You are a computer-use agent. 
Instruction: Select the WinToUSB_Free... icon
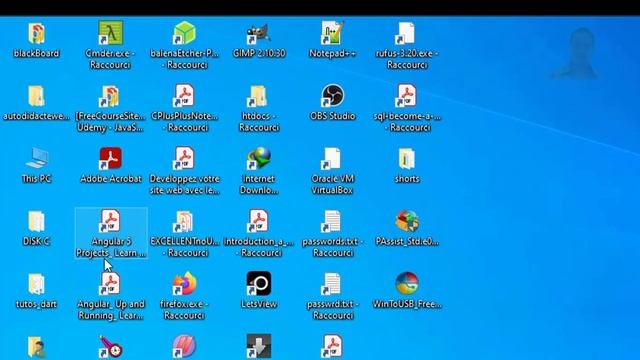[407, 283]
